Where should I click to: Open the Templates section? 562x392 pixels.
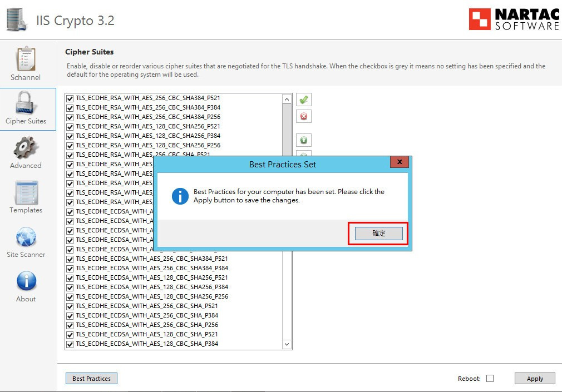coord(26,197)
